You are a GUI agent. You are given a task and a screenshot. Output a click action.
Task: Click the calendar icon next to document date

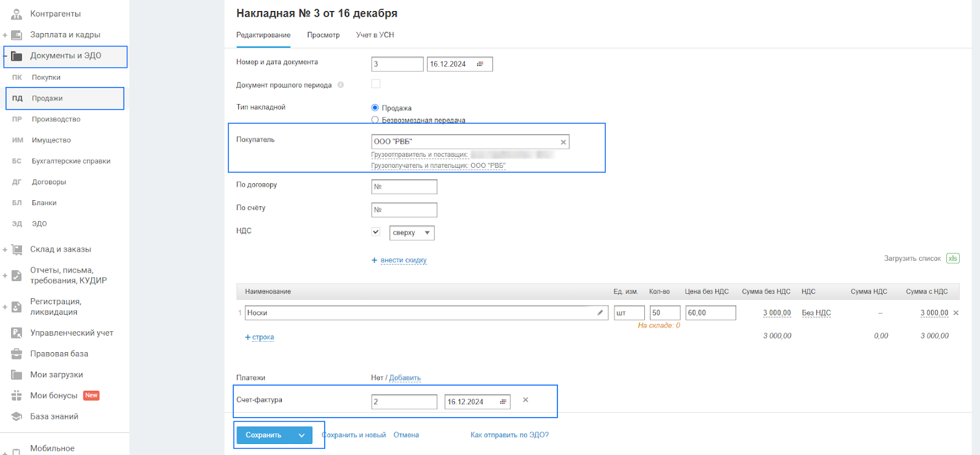point(480,64)
